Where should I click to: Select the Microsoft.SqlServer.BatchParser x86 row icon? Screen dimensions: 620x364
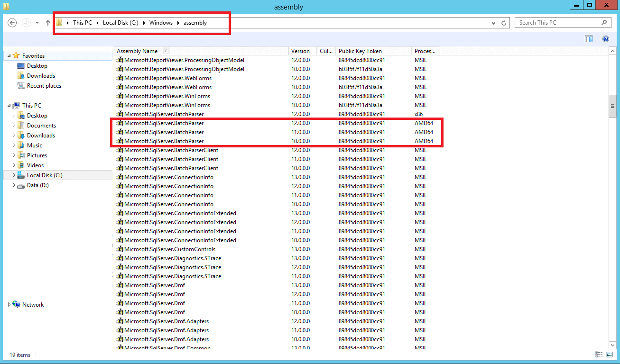(120, 114)
